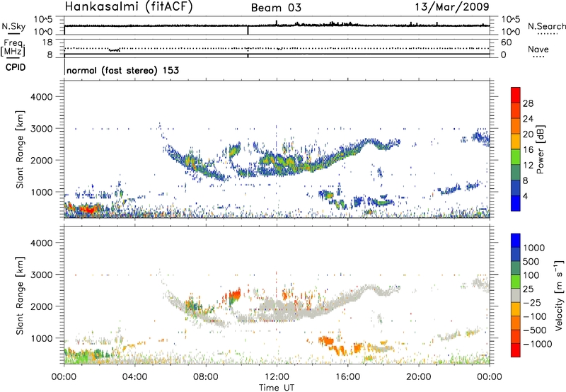566x392 pixels.
Task: Pick the red top segment of Power bar
Action: click(x=516, y=95)
